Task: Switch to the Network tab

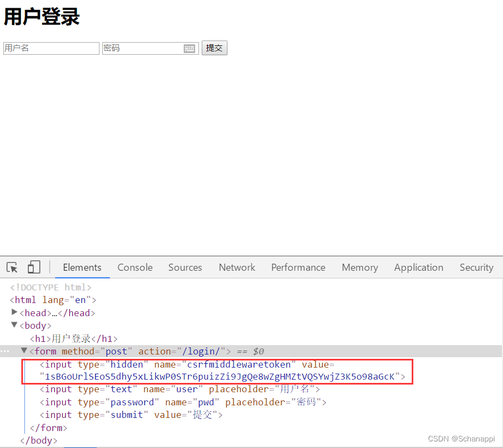Action: [237, 267]
